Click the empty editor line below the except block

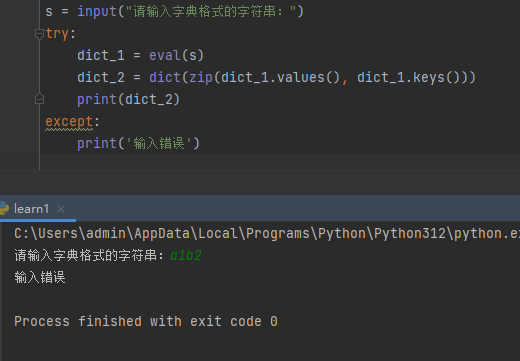pos(280,162)
